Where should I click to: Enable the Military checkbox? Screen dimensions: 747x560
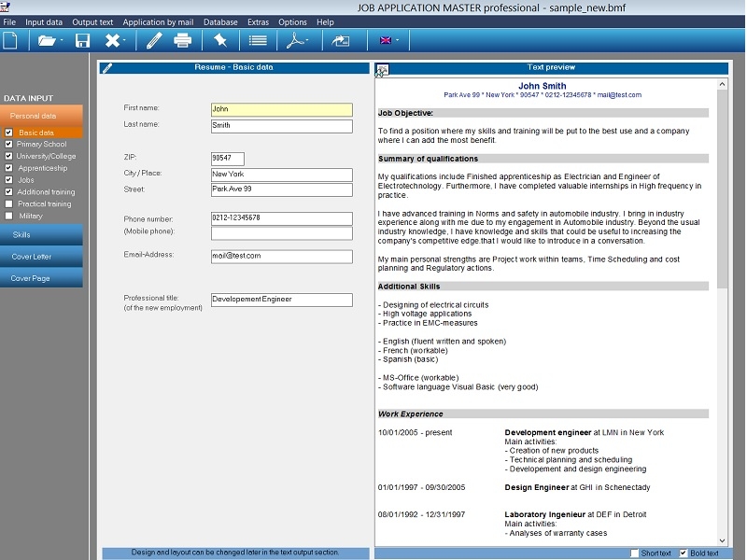tap(8, 216)
